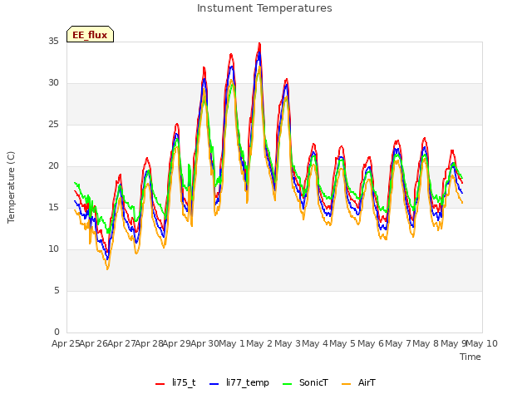This screenshot has height=399, width=532.
Task: Click the May 1 x-axis tick label
Action: point(232,343)
